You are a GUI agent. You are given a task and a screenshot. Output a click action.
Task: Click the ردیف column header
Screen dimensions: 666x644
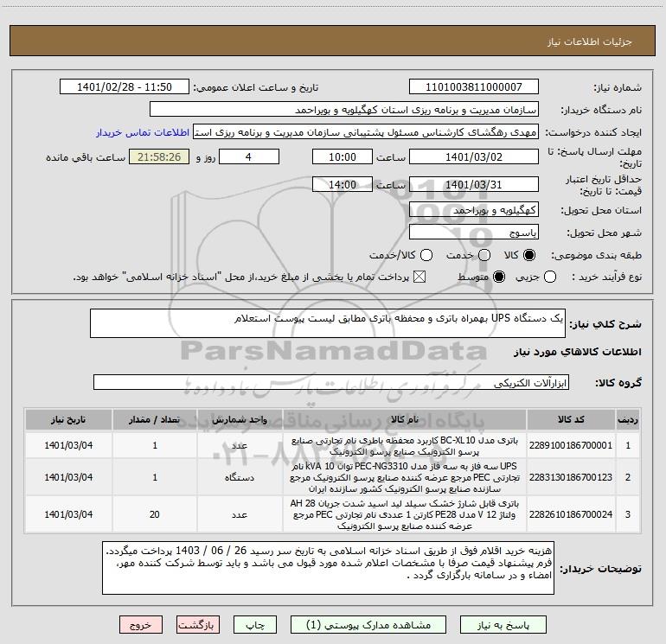(x=628, y=420)
